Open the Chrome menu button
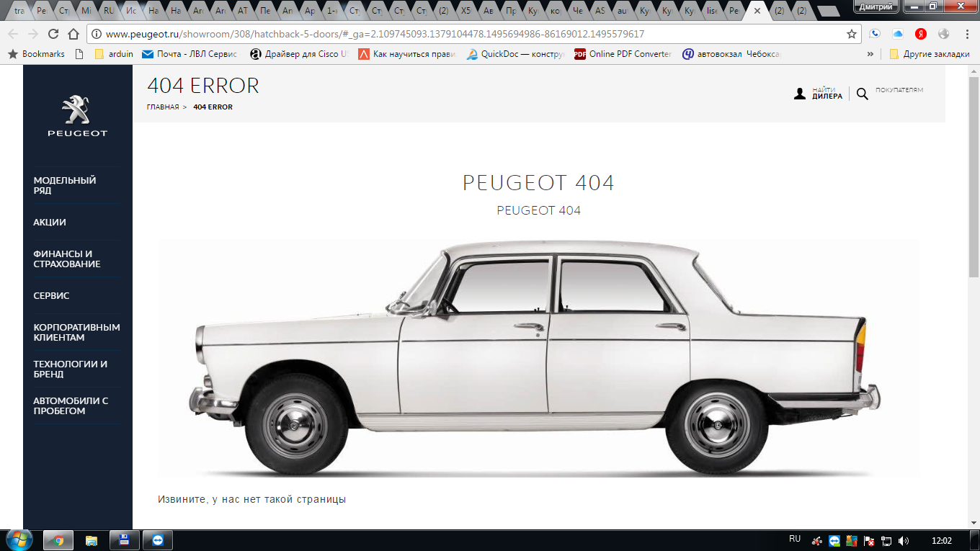The image size is (980, 551). tap(966, 34)
